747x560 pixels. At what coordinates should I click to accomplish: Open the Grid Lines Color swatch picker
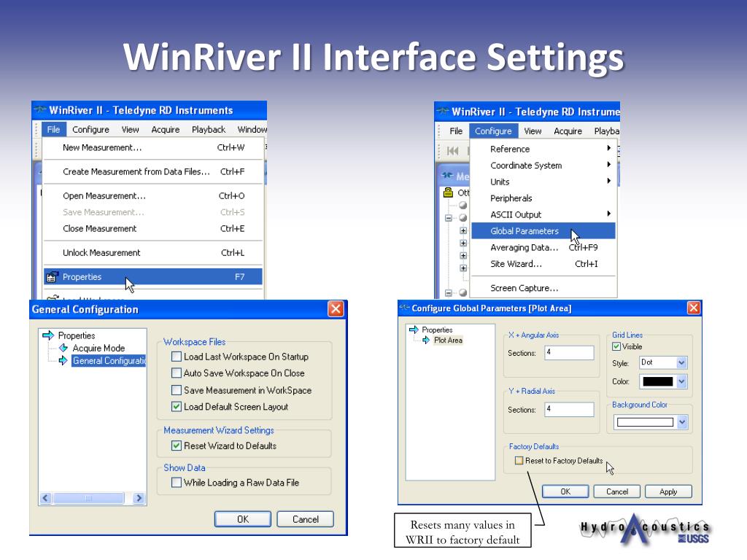coord(664,381)
